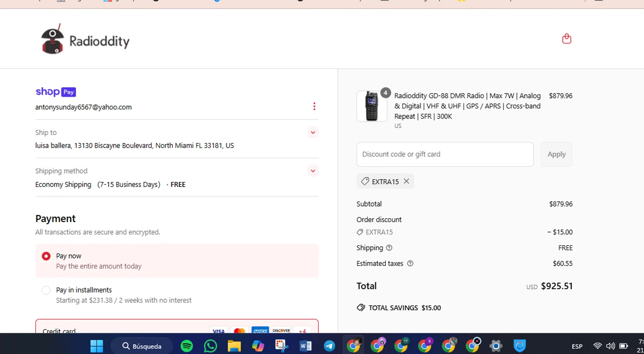Click the +4 more card types badge
The image size is (644, 354).
[x=302, y=331]
